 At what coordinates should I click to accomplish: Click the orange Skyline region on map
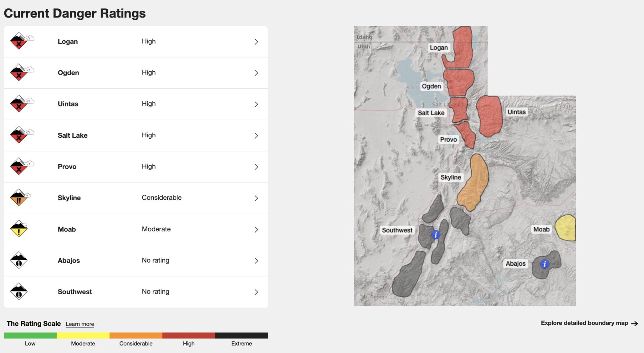coord(474,183)
